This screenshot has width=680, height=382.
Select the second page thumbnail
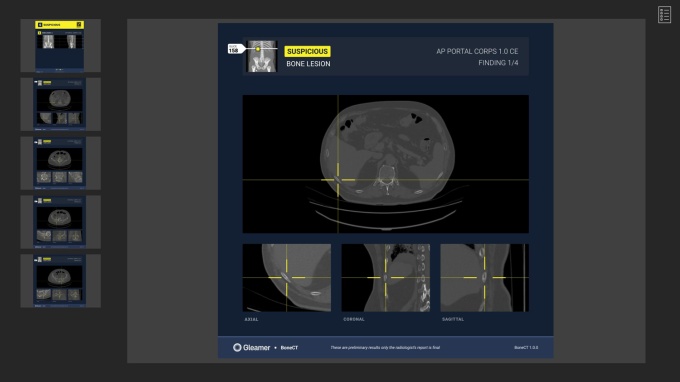(60, 104)
